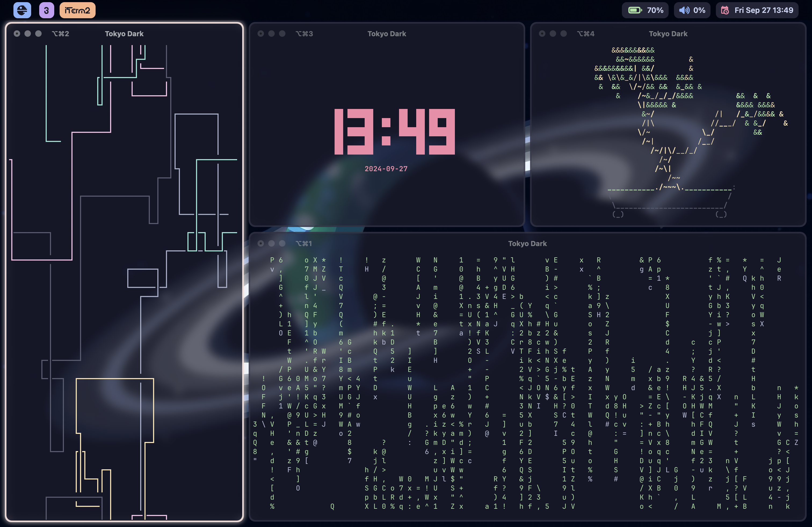Screen dimensions: 812x527
Task: Click the Tokyo Dark title of ⌥⌘3 window
Action: pos(387,34)
